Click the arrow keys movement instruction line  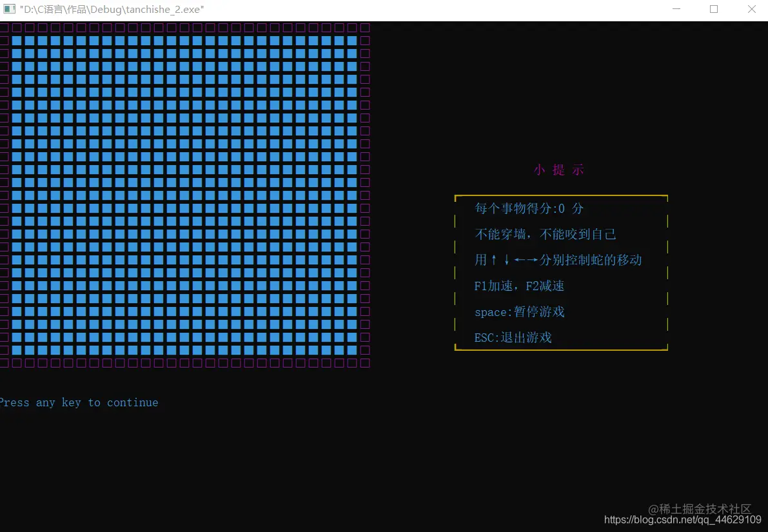click(x=558, y=260)
